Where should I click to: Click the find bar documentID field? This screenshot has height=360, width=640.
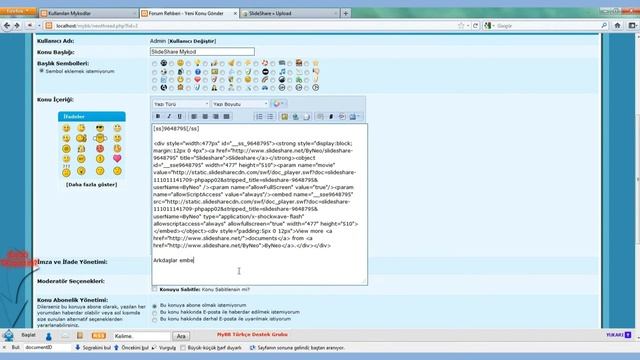point(47,347)
